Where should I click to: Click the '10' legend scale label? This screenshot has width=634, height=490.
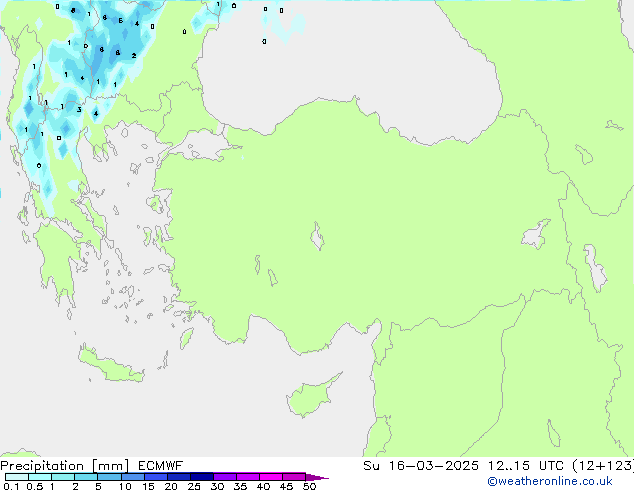click(125, 486)
